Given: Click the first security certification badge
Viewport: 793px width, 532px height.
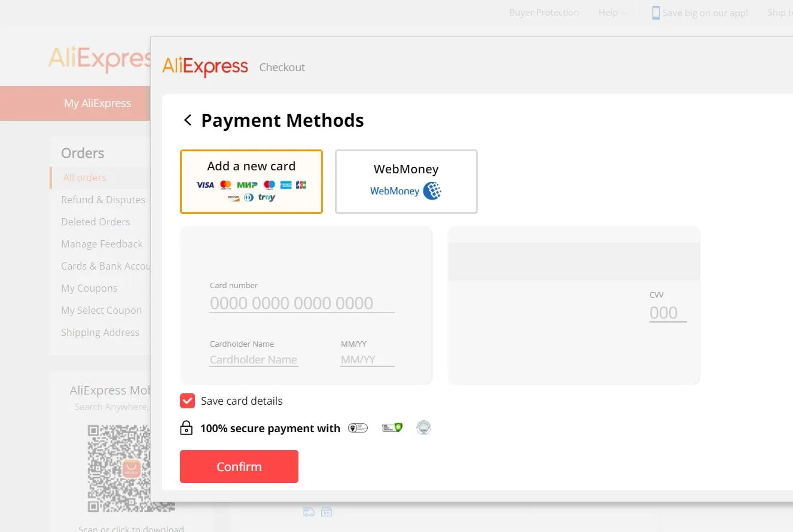Looking at the screenshot, I should point(358,428).
